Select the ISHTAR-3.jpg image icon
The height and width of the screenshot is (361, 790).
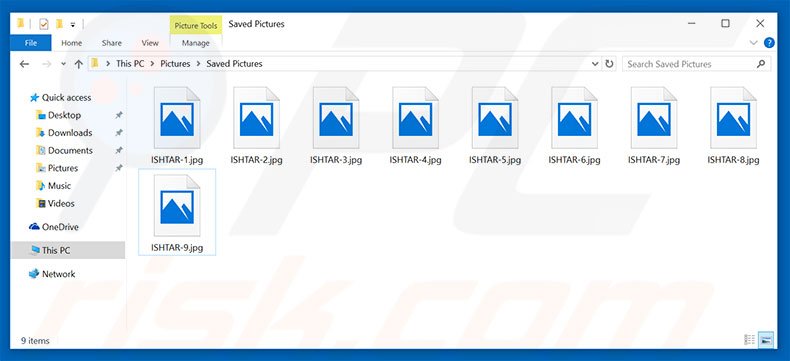[336, 118]
